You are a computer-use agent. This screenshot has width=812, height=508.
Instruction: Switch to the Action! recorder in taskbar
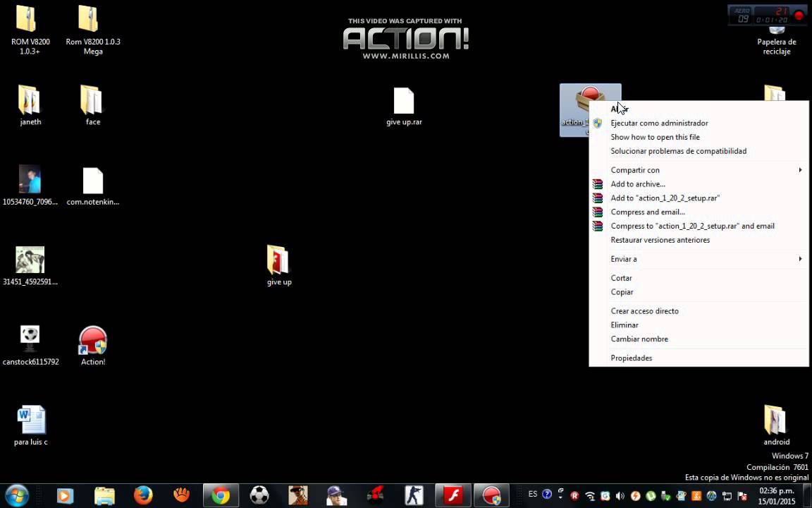491,495
